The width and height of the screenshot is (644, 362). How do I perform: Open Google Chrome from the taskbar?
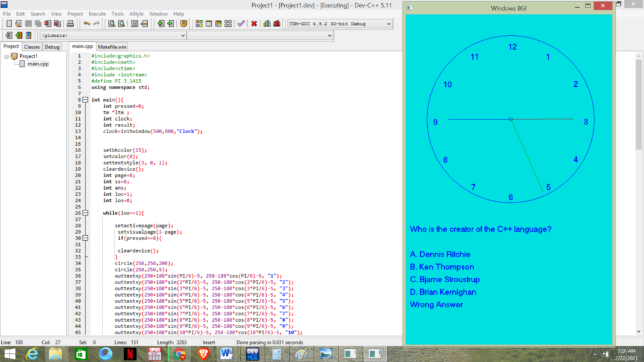[179, 354]
